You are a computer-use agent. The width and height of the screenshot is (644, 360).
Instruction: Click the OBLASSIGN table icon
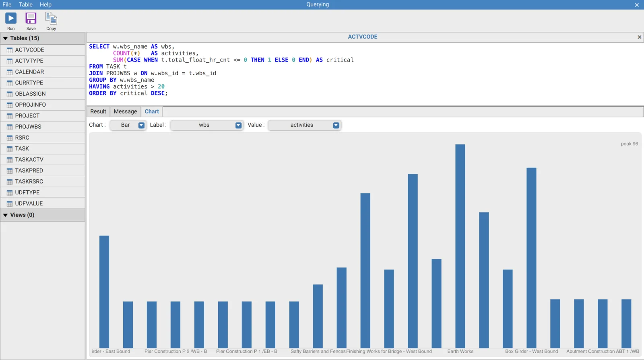[10, 94]
